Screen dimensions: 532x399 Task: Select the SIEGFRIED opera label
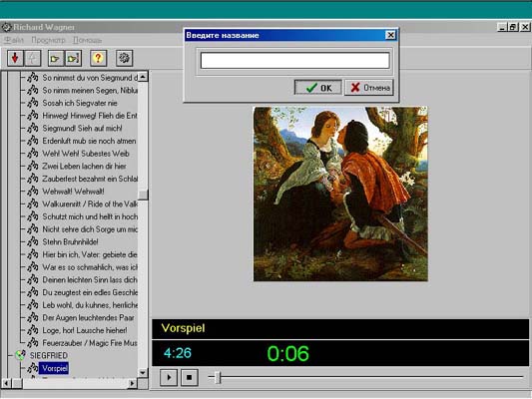click(49, 355)
